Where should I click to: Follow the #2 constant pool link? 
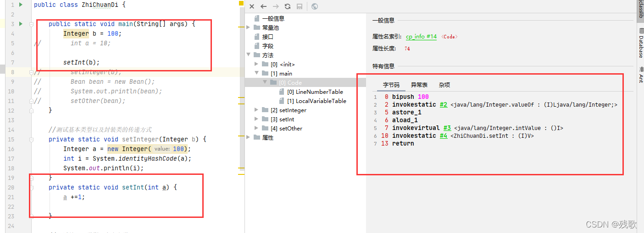point(443,105)
